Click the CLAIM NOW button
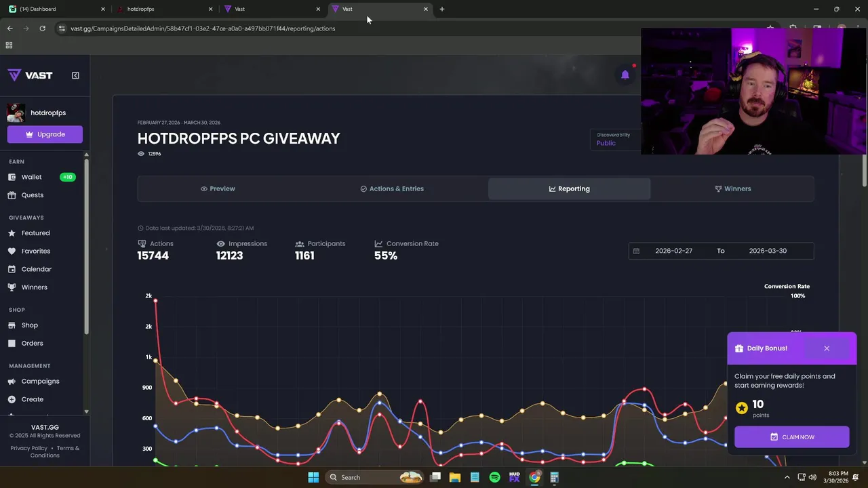The image size is (868, 488). pos(791,437)
